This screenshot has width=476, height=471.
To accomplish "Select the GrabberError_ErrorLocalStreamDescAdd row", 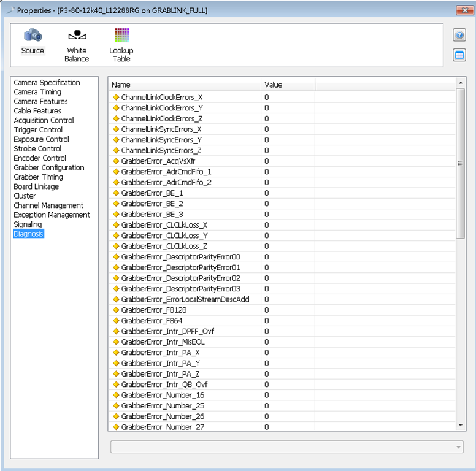I will [x=282, y=299].
